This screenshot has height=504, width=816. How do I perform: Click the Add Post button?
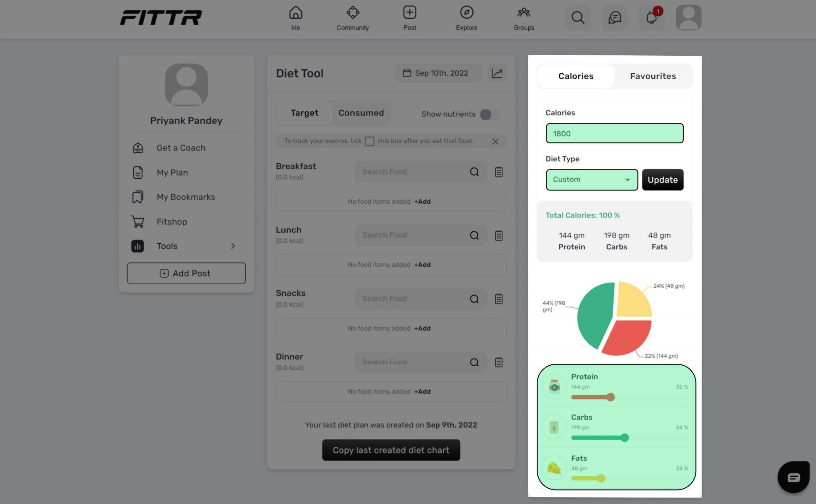(x=186, y=273)
